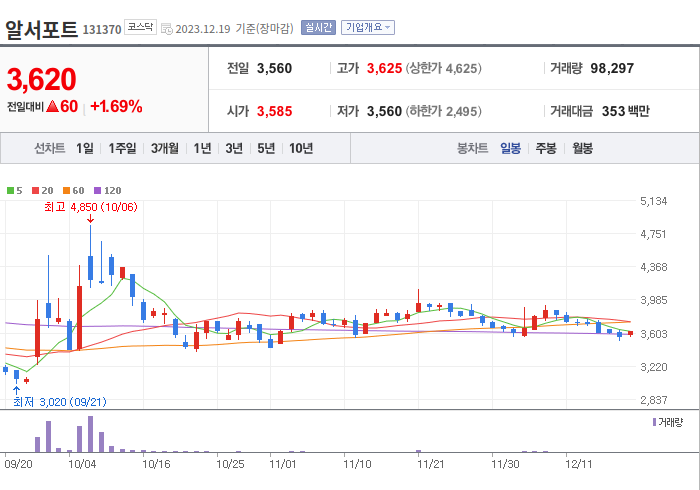Click the 봉차트 label
Viewport: 700px width, 490px height.
click(472, 148)
